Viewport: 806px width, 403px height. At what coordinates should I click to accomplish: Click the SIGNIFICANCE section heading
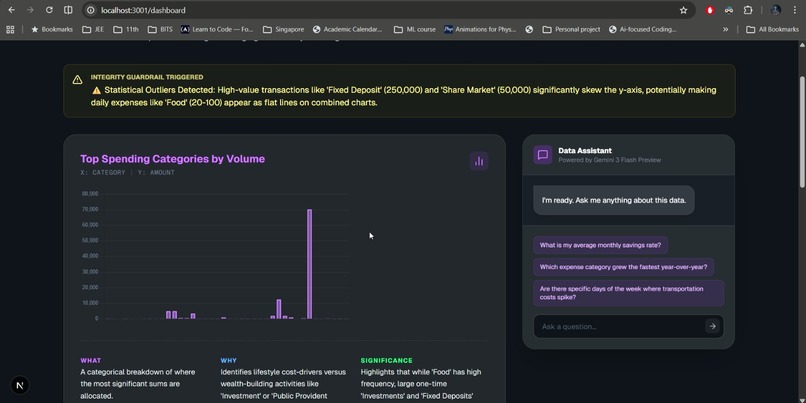coord(387,360)
